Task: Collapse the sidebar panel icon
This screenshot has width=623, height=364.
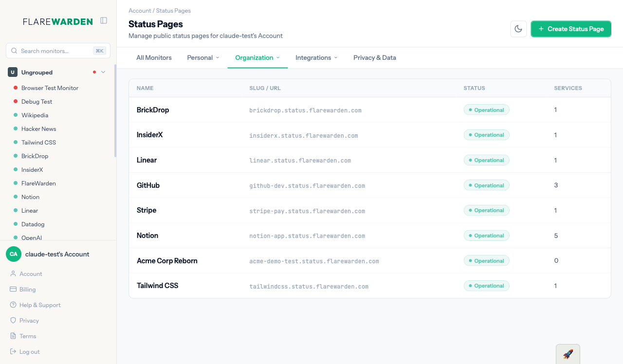Action: click(104, 20)
